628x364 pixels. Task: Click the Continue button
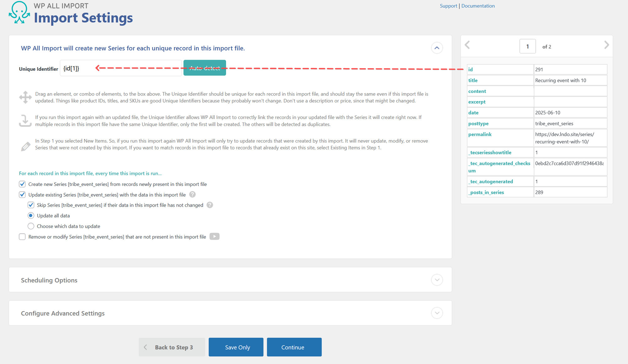[294, 347]
